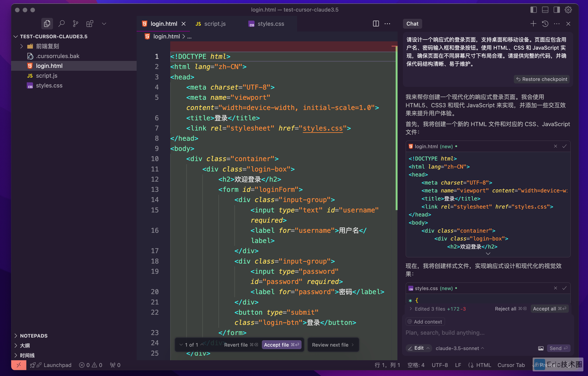The height and width of the screenshot is (376, 588).
Task: Open the Explorer files icon
Action: (47, 24)
